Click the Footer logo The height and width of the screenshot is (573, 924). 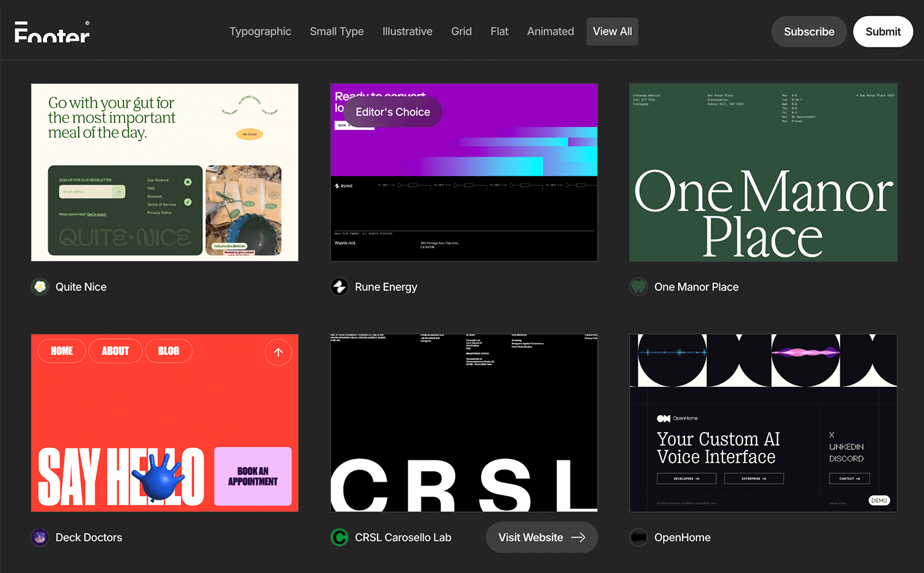coord(52,32)
